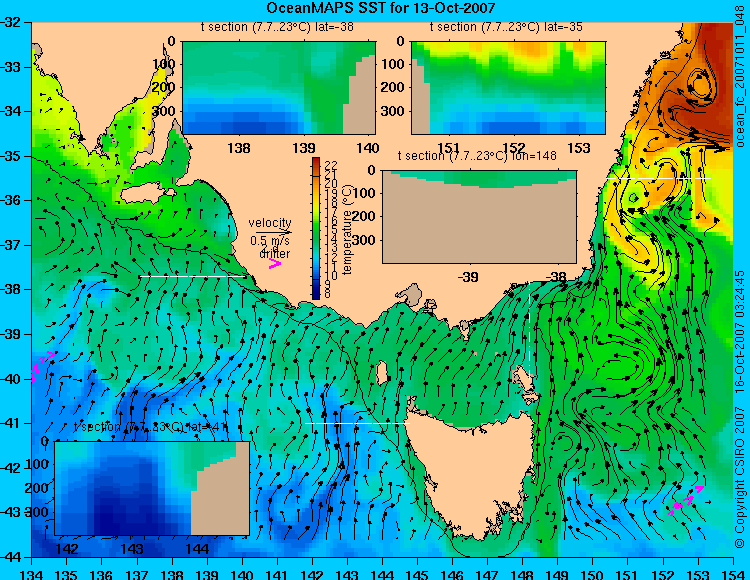Click the '141' longitude label on bottom axis

[277, 574]
